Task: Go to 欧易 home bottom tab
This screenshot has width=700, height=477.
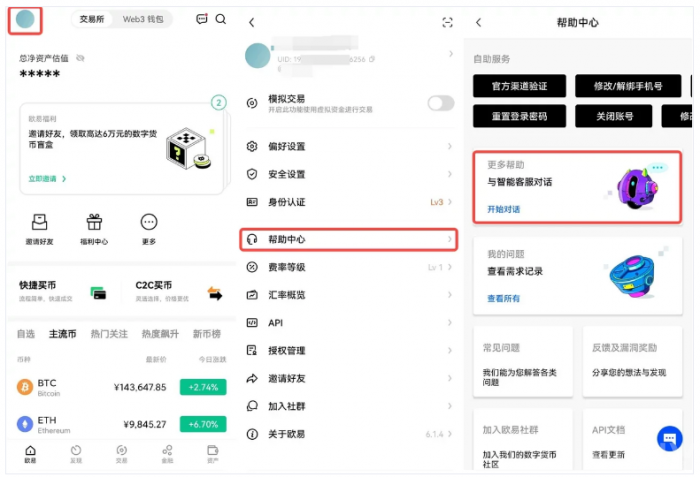Action: (30, 454)
